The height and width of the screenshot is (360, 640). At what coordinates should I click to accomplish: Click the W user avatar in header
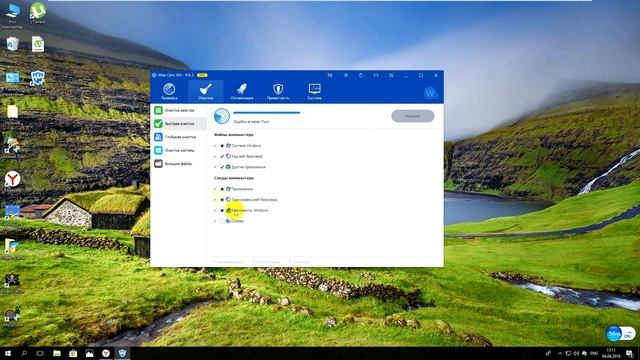pos(430,93)
